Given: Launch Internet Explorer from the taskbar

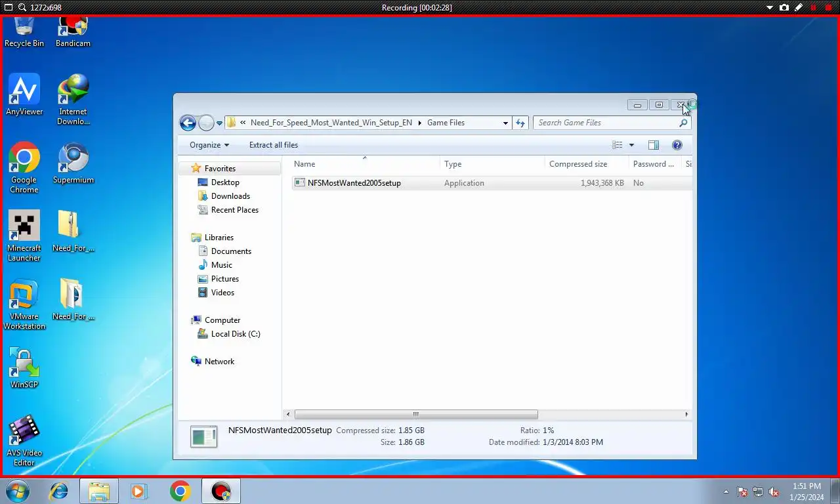Looking at the screenshot, I should [59, 491].
